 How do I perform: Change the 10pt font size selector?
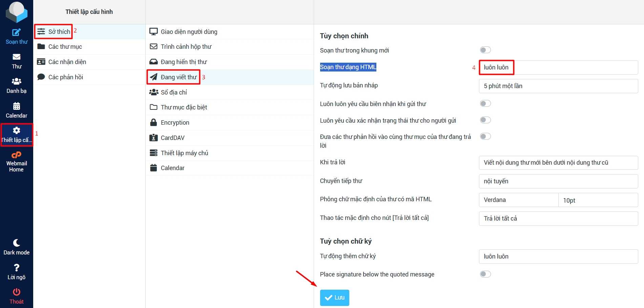[x=598, y=200]
